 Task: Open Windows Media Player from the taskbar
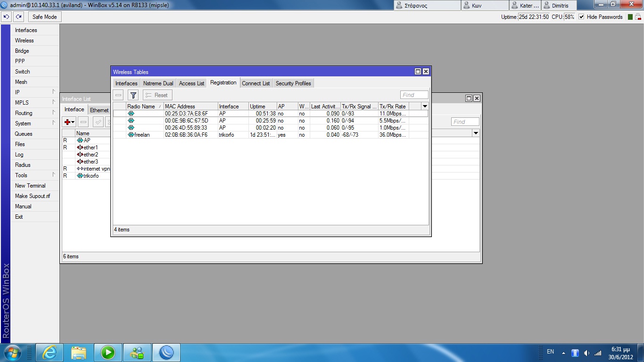click(x=108, y=352)
